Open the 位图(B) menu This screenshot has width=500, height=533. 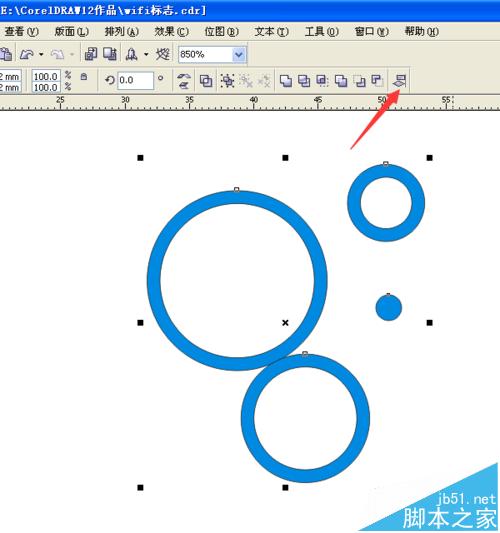222,32
